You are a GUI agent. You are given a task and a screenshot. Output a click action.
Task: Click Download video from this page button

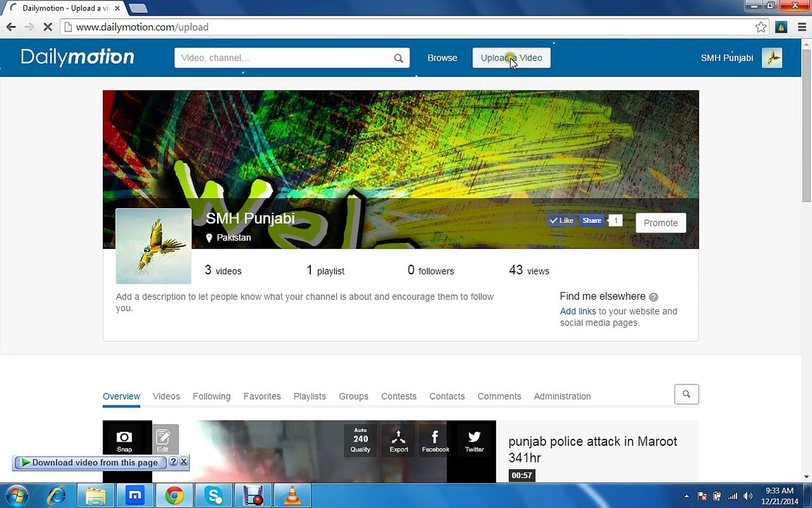click(90, 462)
